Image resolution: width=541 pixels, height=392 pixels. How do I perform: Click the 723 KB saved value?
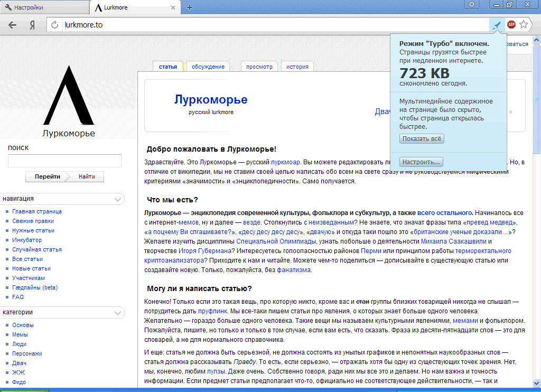[x=425, y=73]
